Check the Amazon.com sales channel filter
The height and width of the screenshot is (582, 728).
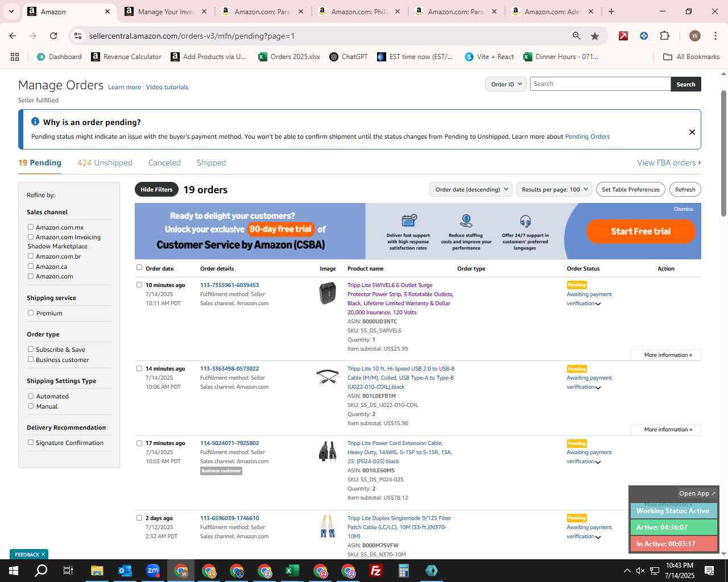coord(31,276)
